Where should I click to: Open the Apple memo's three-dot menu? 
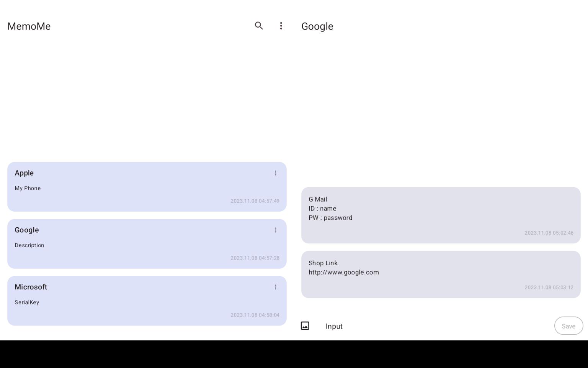tap(275, 173)
